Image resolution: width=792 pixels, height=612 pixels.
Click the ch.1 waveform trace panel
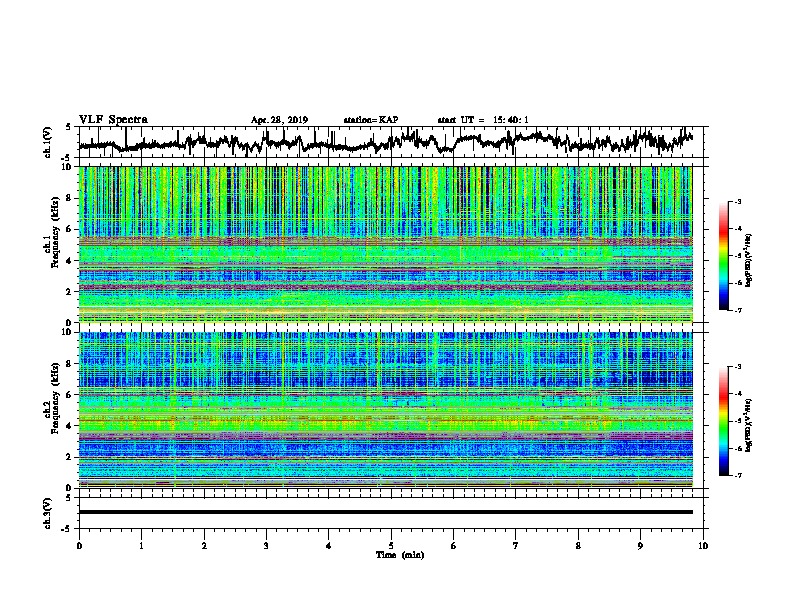pyautogui.click(x=393, y=142)
